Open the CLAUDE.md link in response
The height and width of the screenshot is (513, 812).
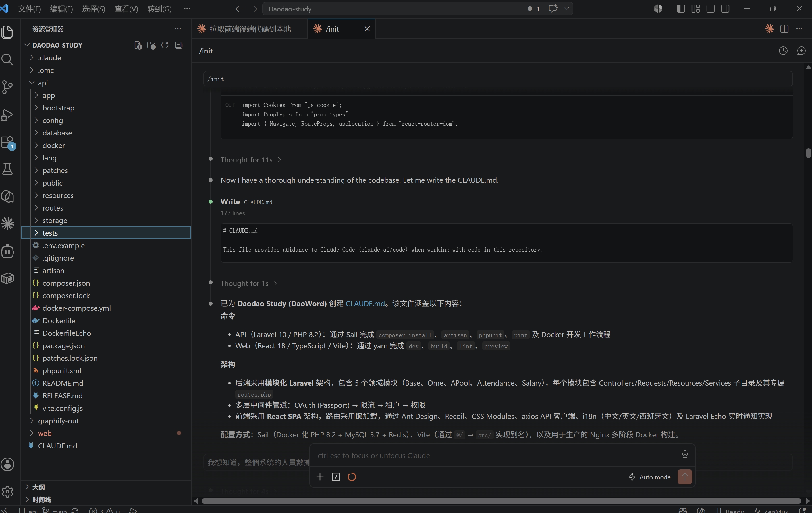click(365, 303)
